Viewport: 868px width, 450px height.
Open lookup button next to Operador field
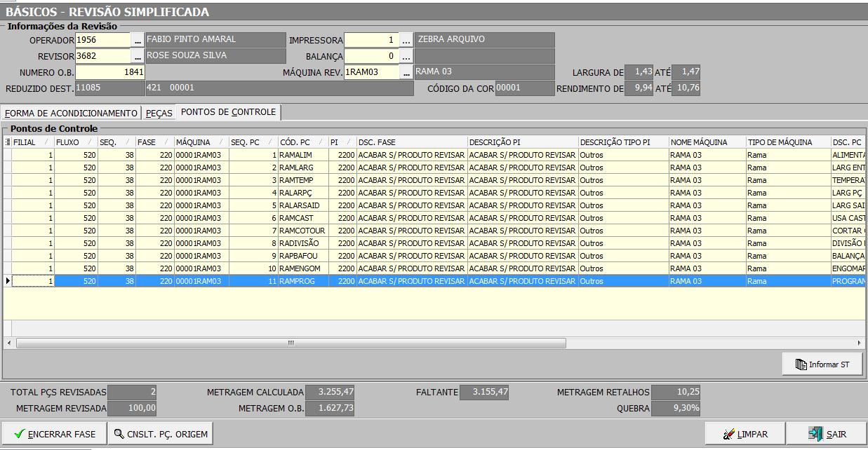(x=138, y=41)
